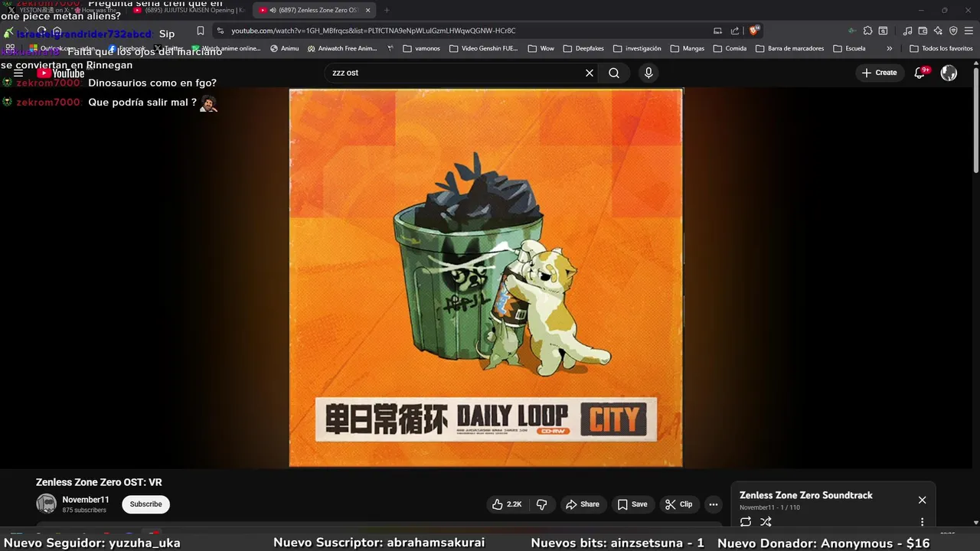Open November11 channel avatar
980x551 pixels.
pyautogui.click(x=47, y=504)
